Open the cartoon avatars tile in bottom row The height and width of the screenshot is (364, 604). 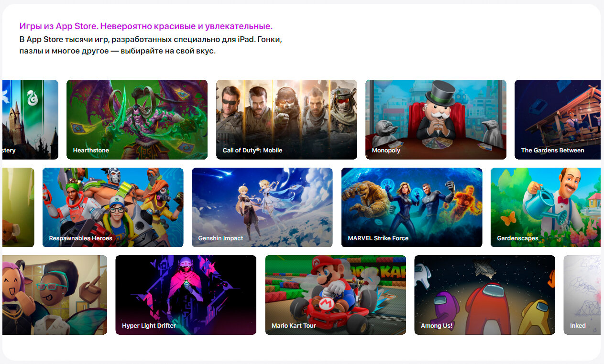tap(55, 295)
